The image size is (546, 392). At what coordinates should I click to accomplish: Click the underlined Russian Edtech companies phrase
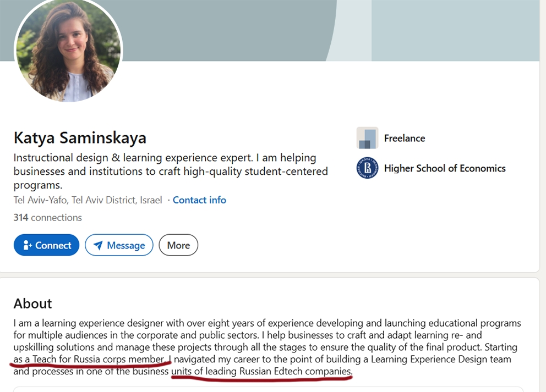[262, 371]
